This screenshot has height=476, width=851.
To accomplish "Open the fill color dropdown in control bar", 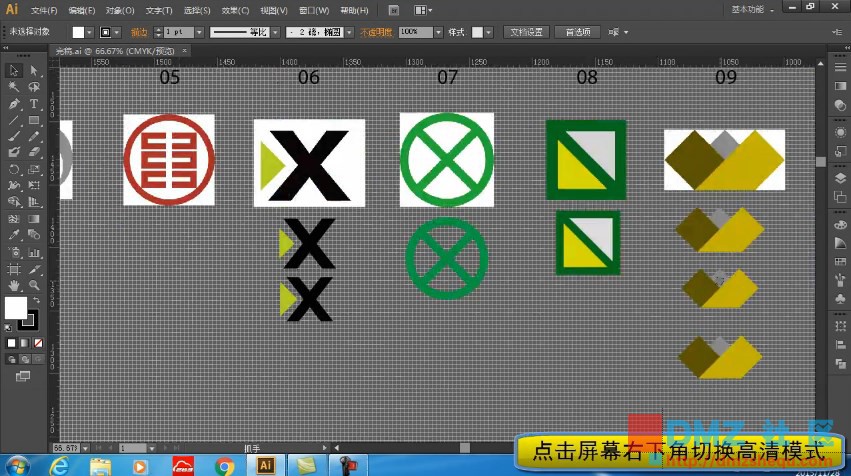I will click(90, 33).
